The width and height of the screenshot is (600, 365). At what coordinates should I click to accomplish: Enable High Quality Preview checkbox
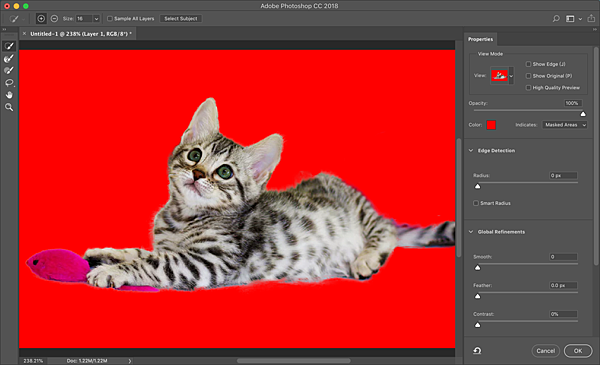(528, 88)
